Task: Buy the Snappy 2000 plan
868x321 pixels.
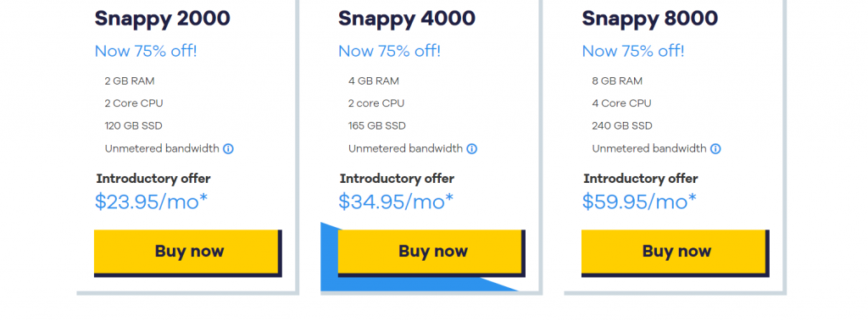Action: click(x=187, y=252)
